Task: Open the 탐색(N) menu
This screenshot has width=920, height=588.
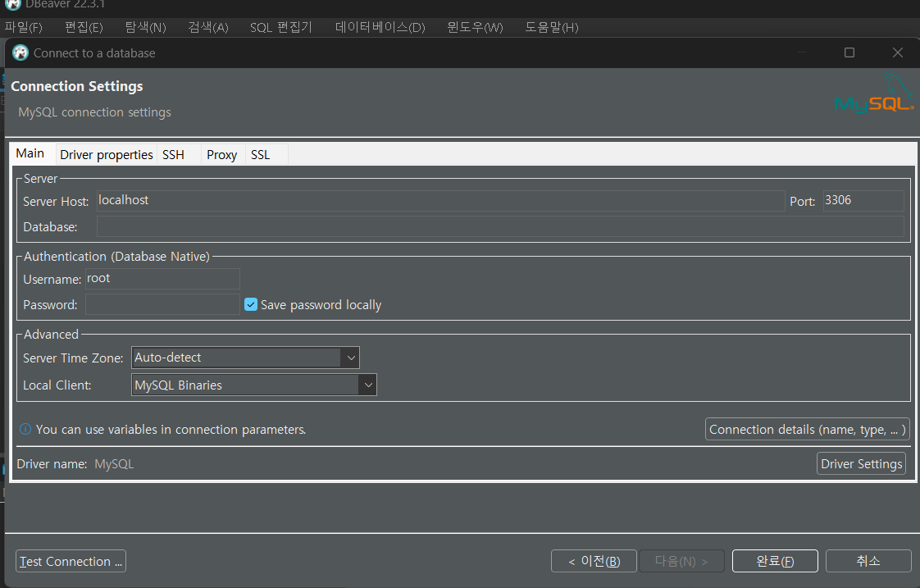Action: coord(145,27)
